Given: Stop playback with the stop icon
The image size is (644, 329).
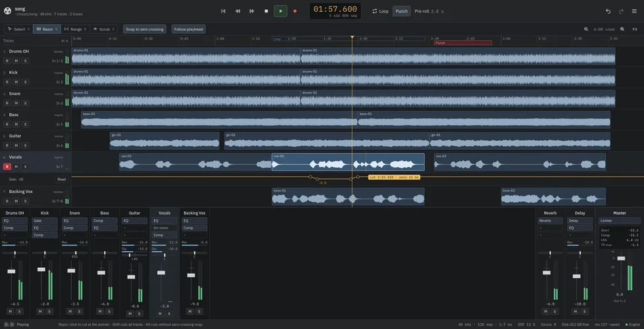Looking at the screenshot, I should pyautogui.click(x=266, y=11).
